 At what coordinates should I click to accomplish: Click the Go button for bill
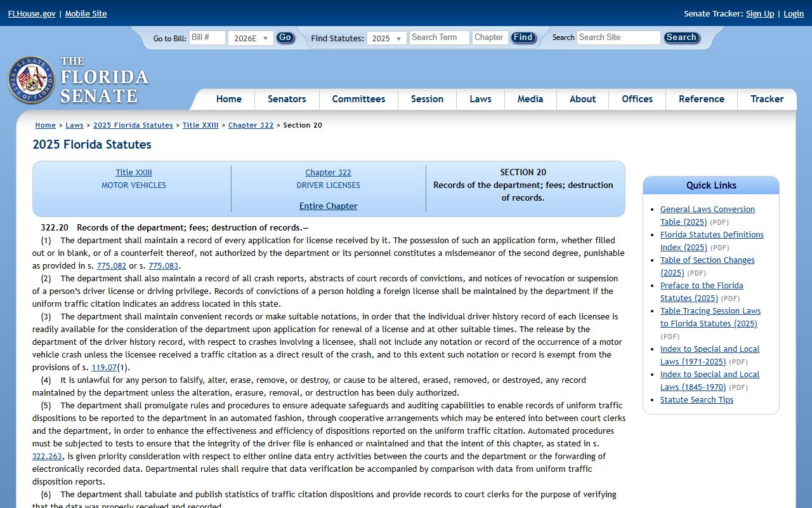pos(285,37)
